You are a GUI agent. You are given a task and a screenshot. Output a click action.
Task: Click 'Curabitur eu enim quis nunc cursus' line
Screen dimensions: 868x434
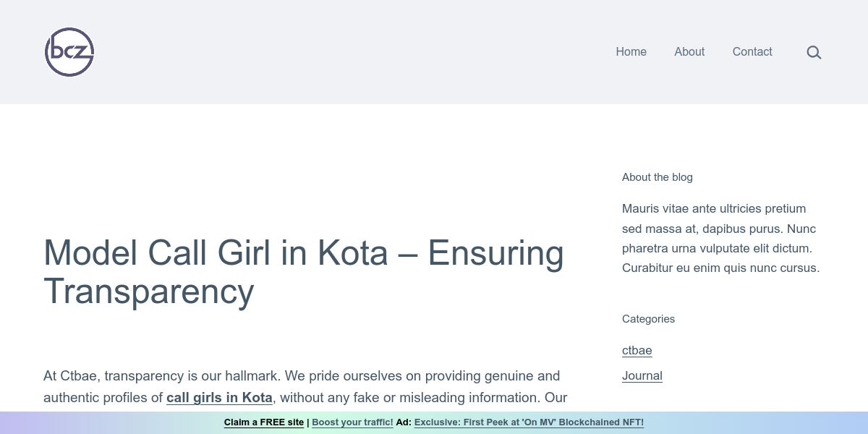tap(721, 268)
